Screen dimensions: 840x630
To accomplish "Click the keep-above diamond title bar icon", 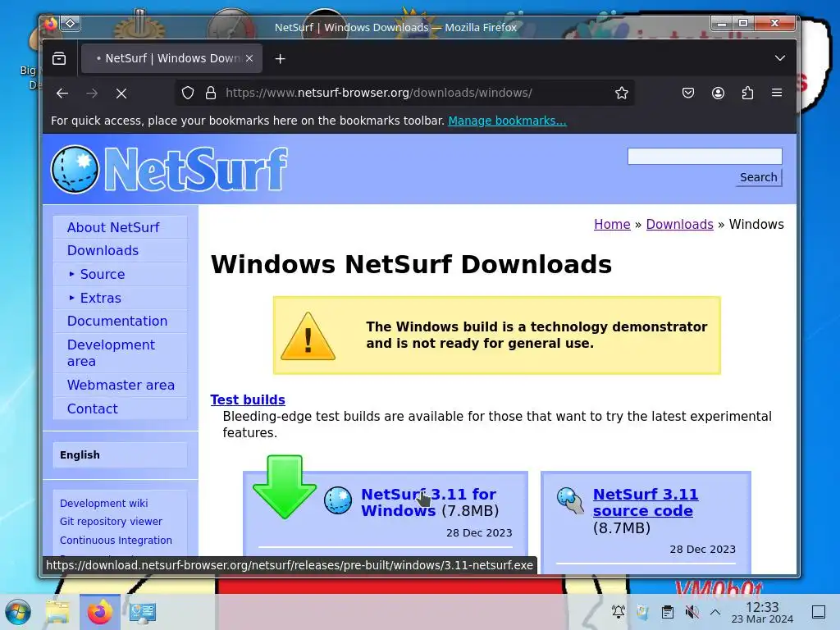I will pyautogui.click(x=71, y=24).
